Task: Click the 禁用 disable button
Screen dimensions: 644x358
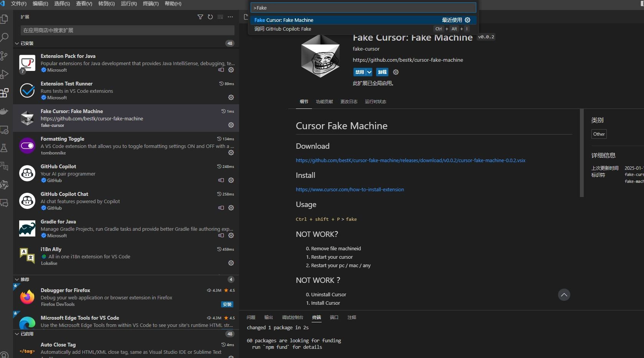Action: (x=359, y=72)
